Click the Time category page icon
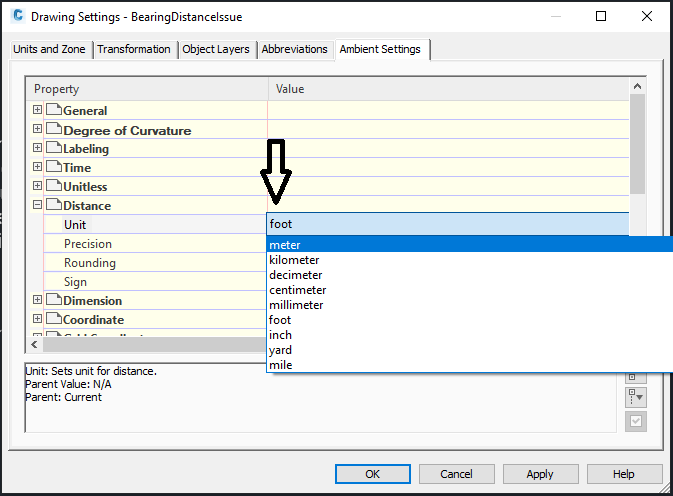 tap(53, 167)
